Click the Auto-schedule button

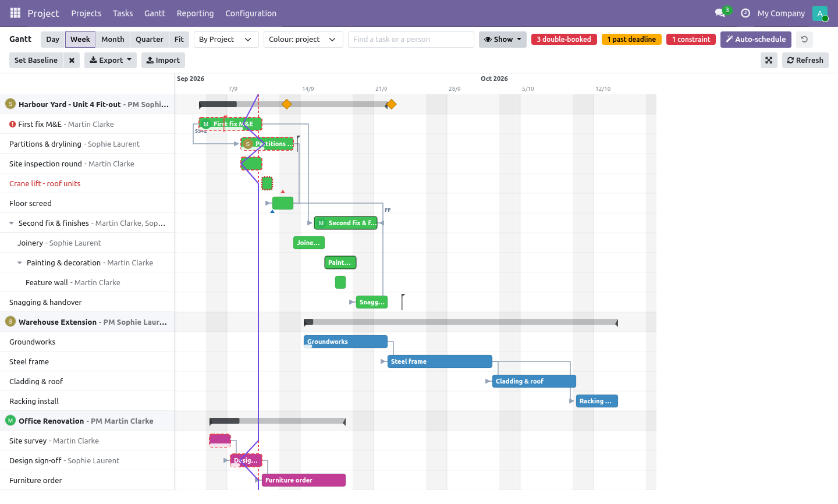756,39
